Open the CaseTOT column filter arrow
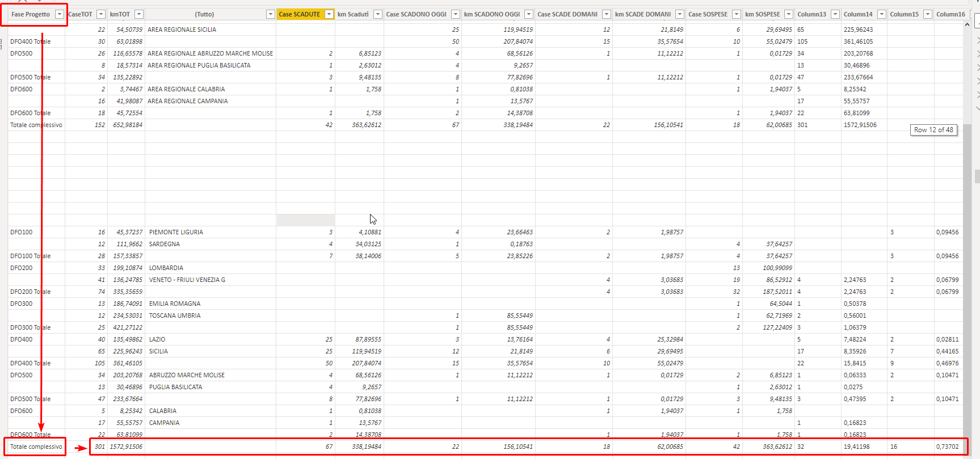 pyautogui.click(x=101, y=14)
